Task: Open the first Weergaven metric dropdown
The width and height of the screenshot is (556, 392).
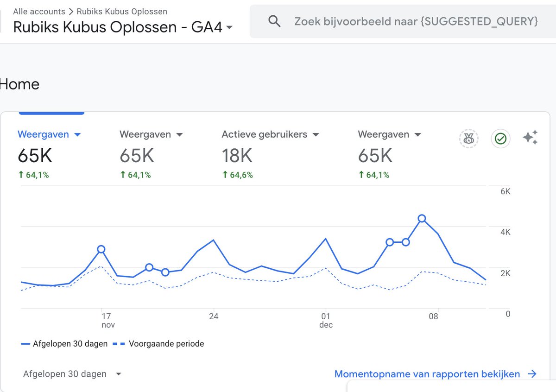Action: click(77, 134)
